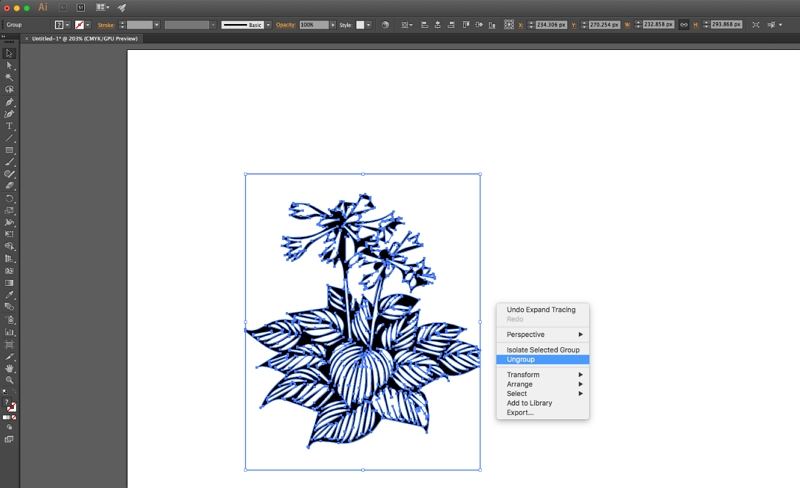Select the Selection arrow tool

[10, 53]
